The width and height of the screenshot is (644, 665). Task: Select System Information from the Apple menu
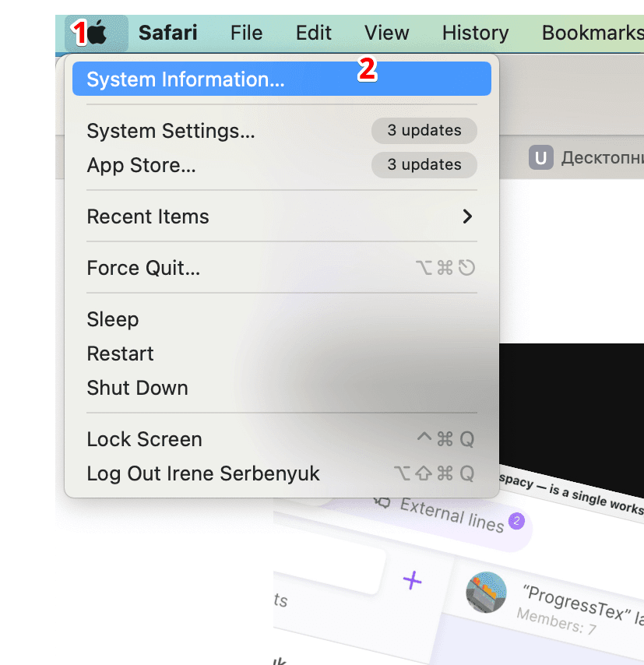click(x=185, y=79)
